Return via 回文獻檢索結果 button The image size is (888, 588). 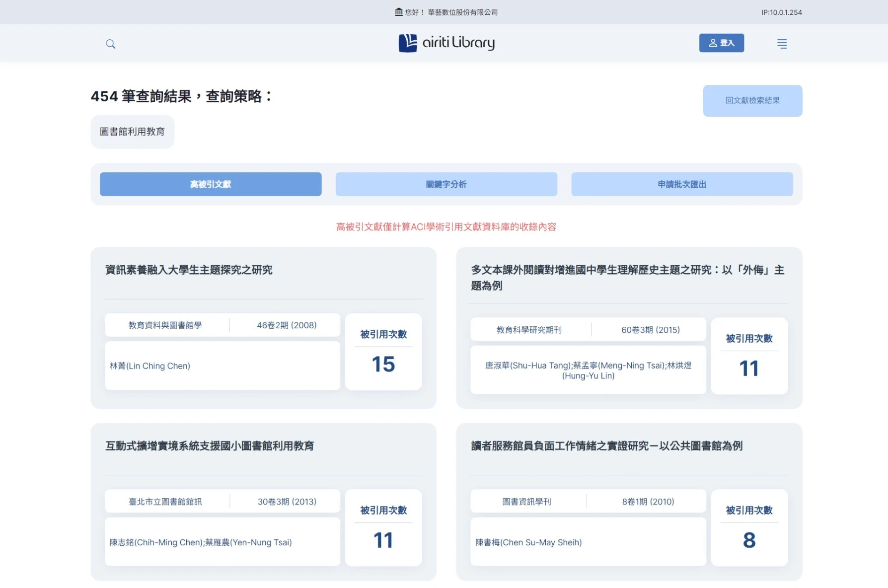[x=752, y=101]
